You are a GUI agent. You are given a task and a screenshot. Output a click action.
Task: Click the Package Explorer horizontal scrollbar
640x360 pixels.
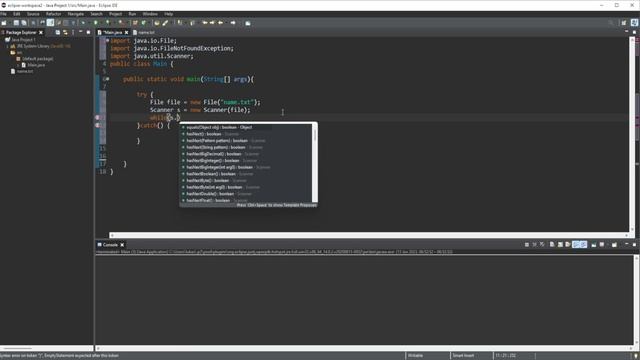[x=47, y=349]
